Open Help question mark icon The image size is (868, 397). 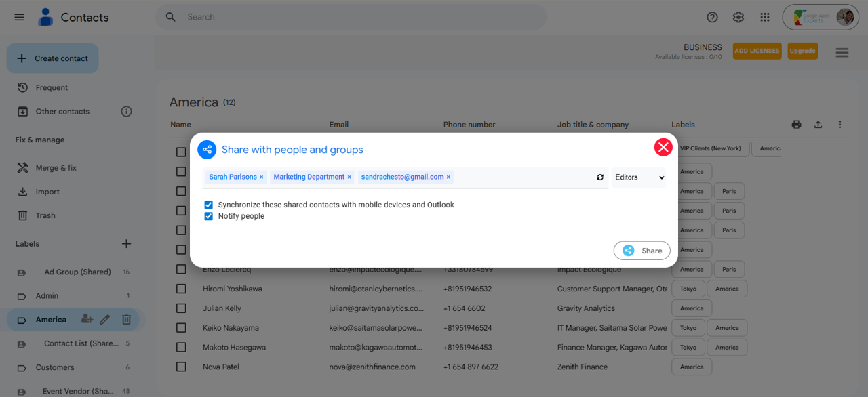point(712,18)
